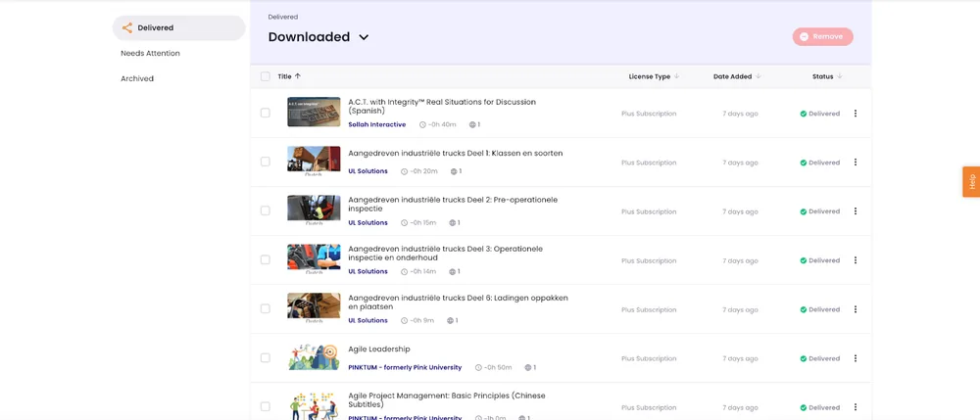Open A.C.T. with Integrity Real Situations title

point(442,106)
